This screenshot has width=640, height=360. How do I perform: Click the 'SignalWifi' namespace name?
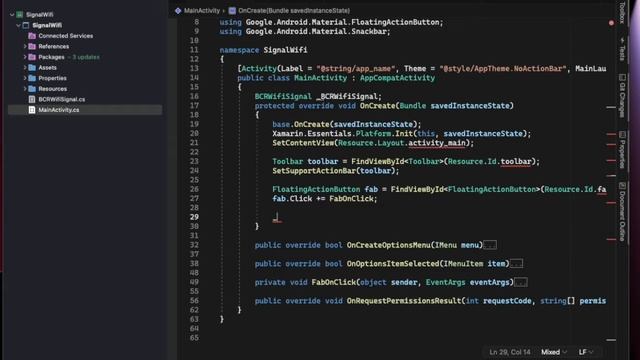(x=285, y=50)
